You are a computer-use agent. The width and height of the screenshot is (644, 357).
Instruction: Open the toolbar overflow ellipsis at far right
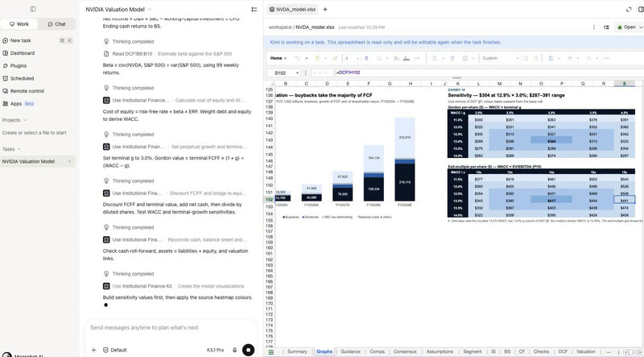point(606,58)
